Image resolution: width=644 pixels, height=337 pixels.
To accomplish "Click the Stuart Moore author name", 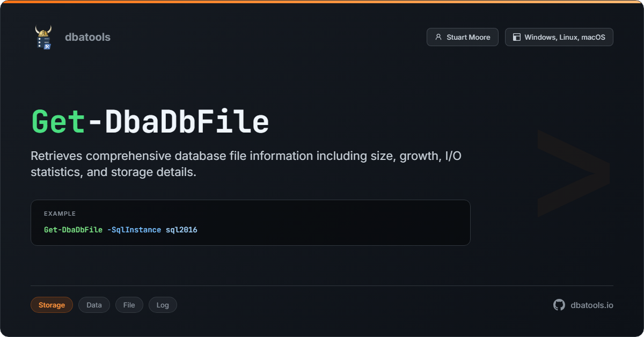I will (x=468, y=37).
